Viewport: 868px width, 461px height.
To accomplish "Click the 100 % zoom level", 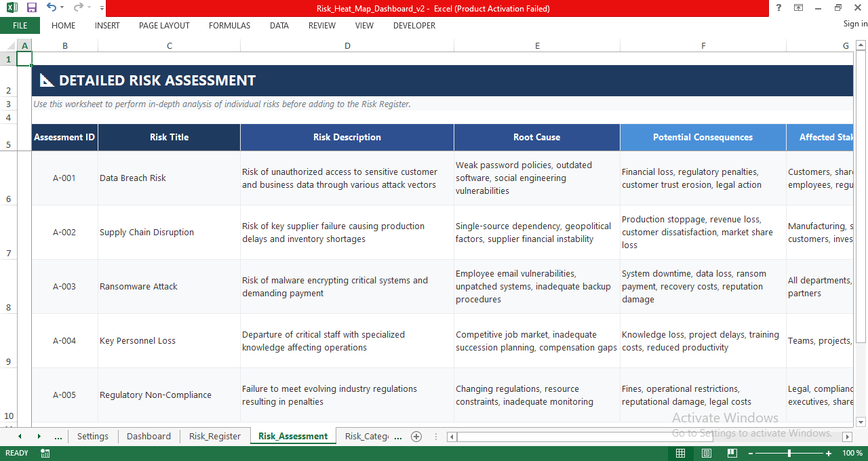I will click(x=852, y=453).
